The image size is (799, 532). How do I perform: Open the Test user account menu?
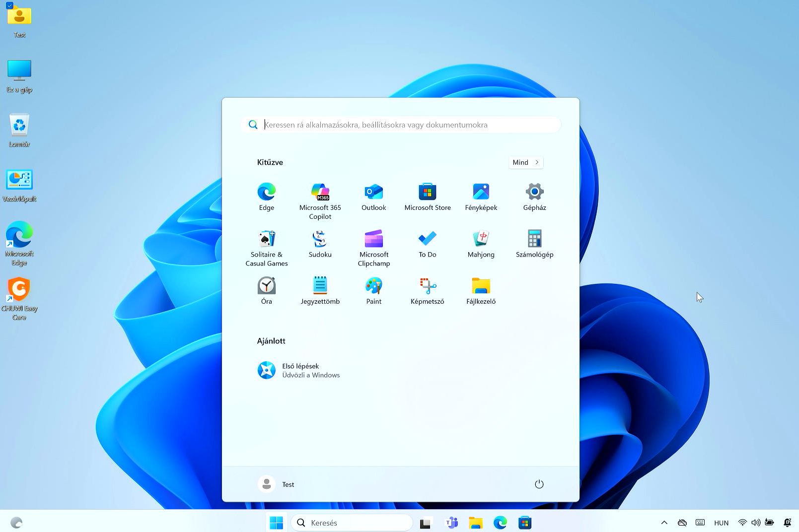277,484
